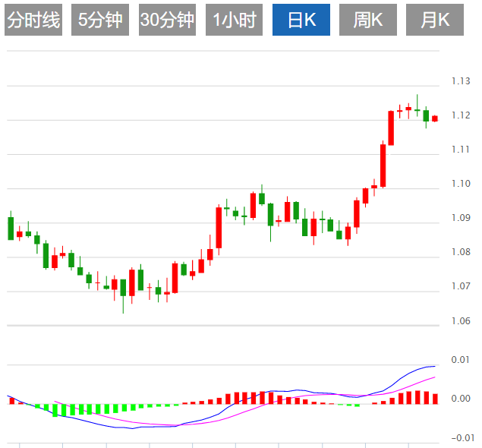This screenshot has width=482, height=448.
Task: Click the 1.12 price axis label
Action: click(461, 115)
